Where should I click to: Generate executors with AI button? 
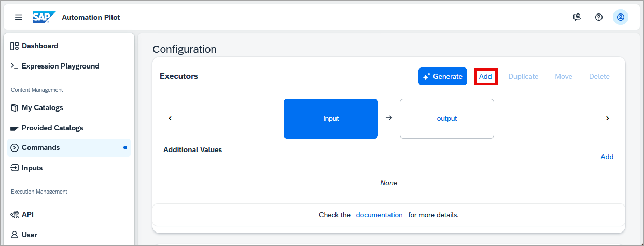click(443, 76)
